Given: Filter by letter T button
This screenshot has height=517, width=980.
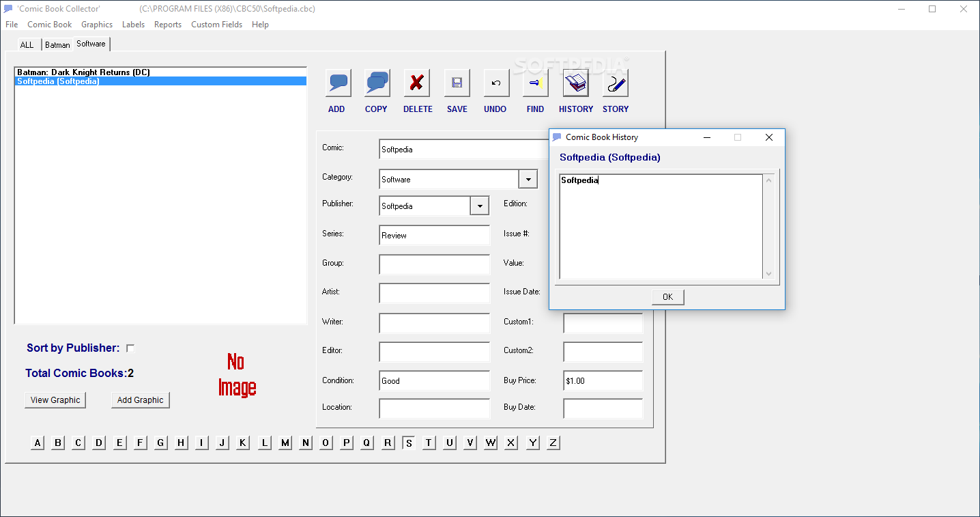Looking at the screenshot, I should point(429,443).
